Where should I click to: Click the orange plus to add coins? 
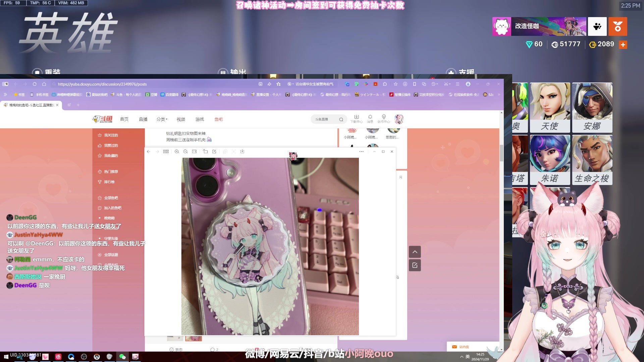[x=623, y=45]
